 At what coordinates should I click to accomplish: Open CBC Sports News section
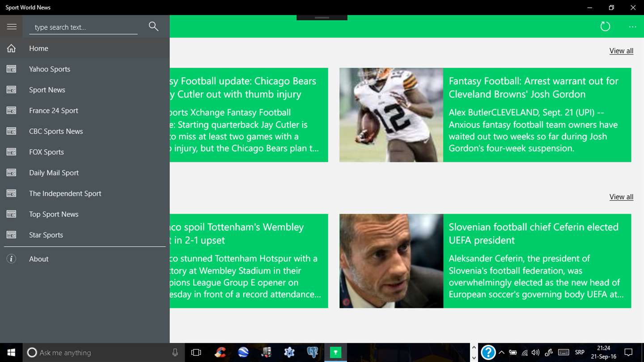point(85,131)
